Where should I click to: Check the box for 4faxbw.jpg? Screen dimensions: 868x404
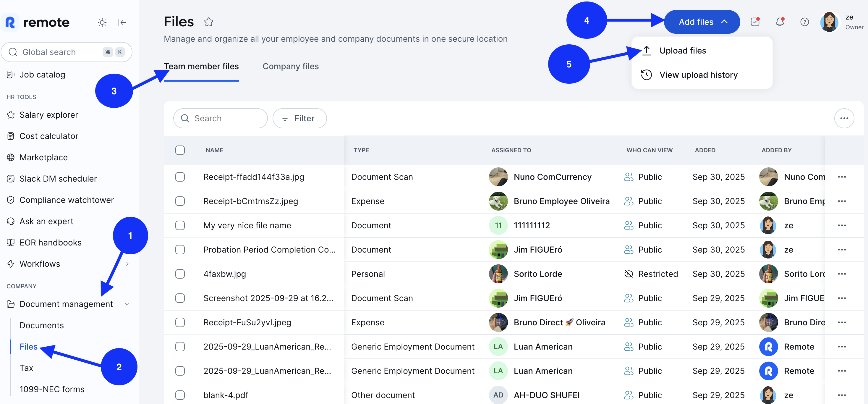180,274
